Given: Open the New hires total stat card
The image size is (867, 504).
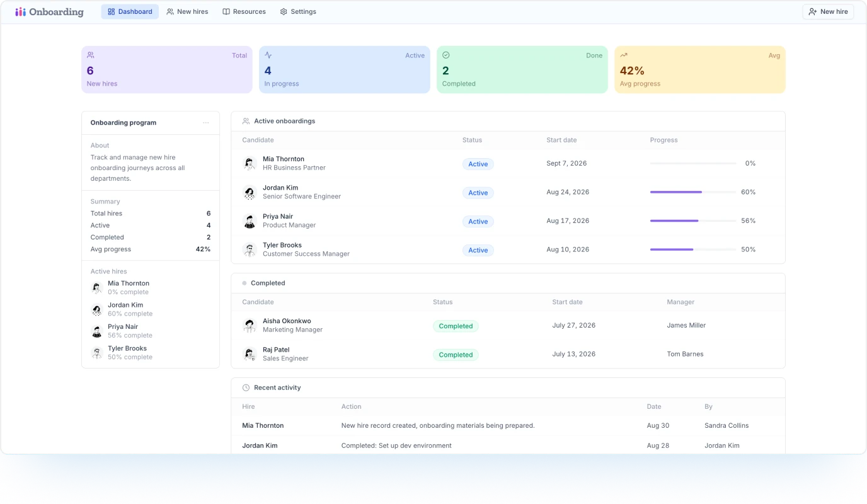Looking at the screenshot, I should (x=167, y=70).
